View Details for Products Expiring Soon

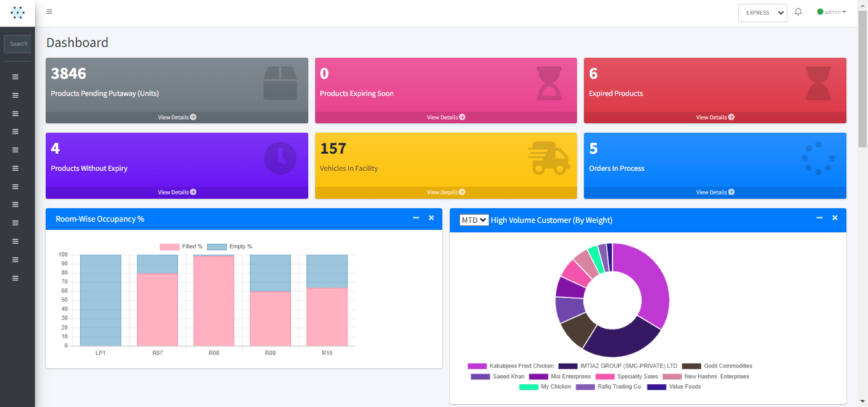(445, 117)
